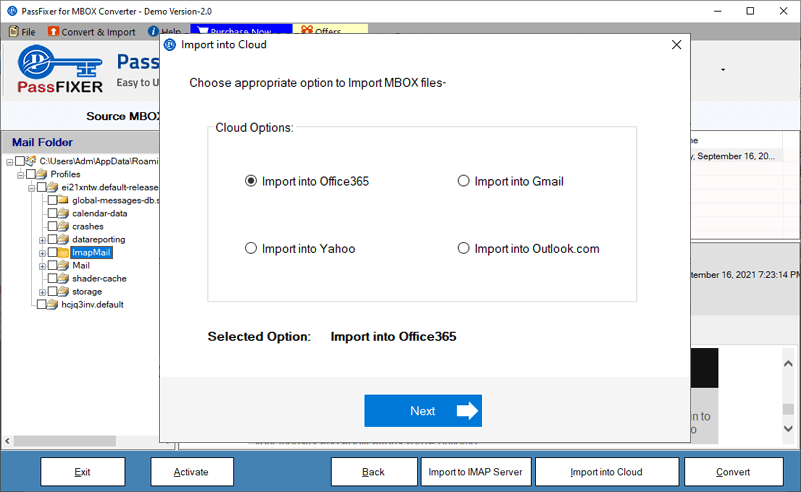Screen dimensions: 801x492
Task: Click the ei21xntw.default-release folder icon
Action: (x=53, y=187)
